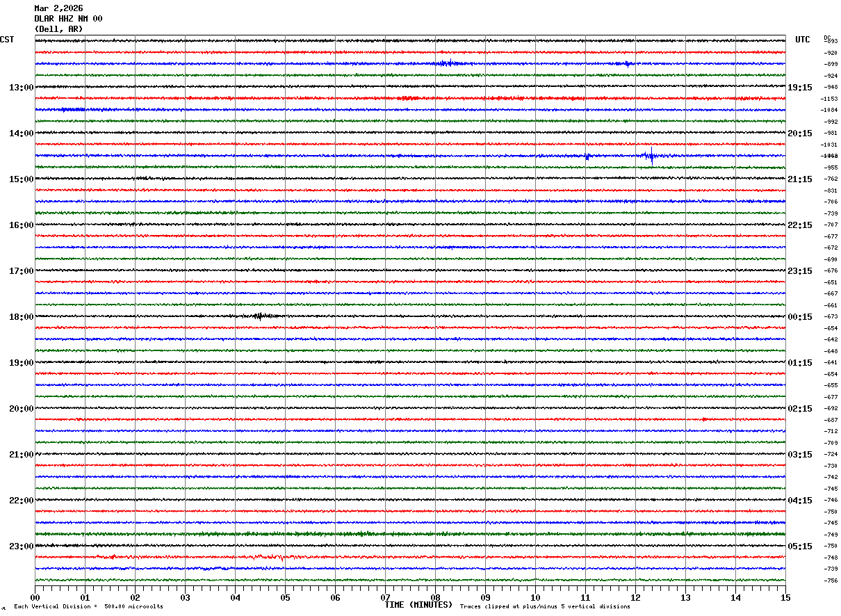Click minute tick label '12' on time axis
This screenshot has width=841, height=616.
[635, 597]
